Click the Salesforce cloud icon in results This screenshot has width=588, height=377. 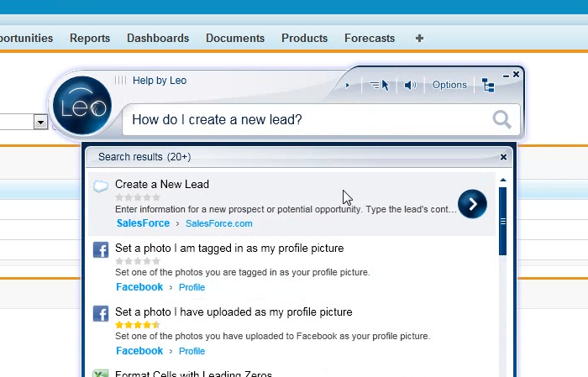click(101, 186)
